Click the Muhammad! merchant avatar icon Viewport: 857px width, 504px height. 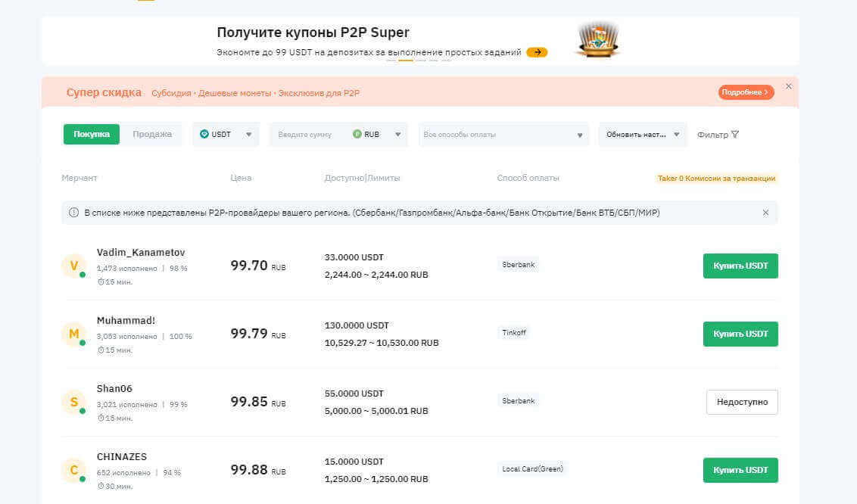click(73, 334)
